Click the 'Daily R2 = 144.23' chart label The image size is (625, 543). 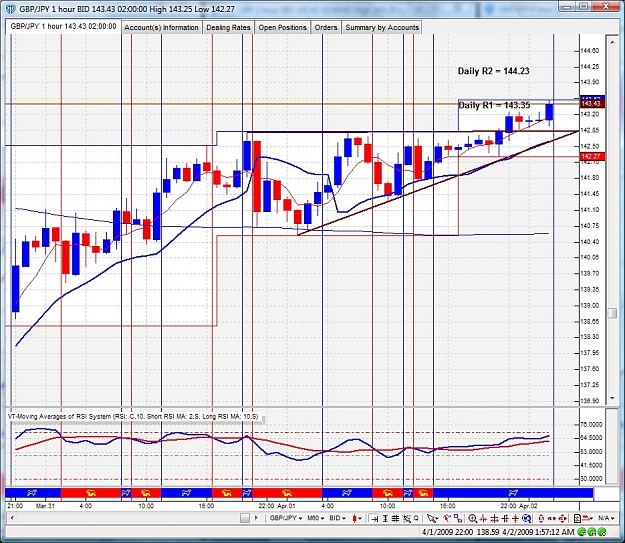coord(493,71)
